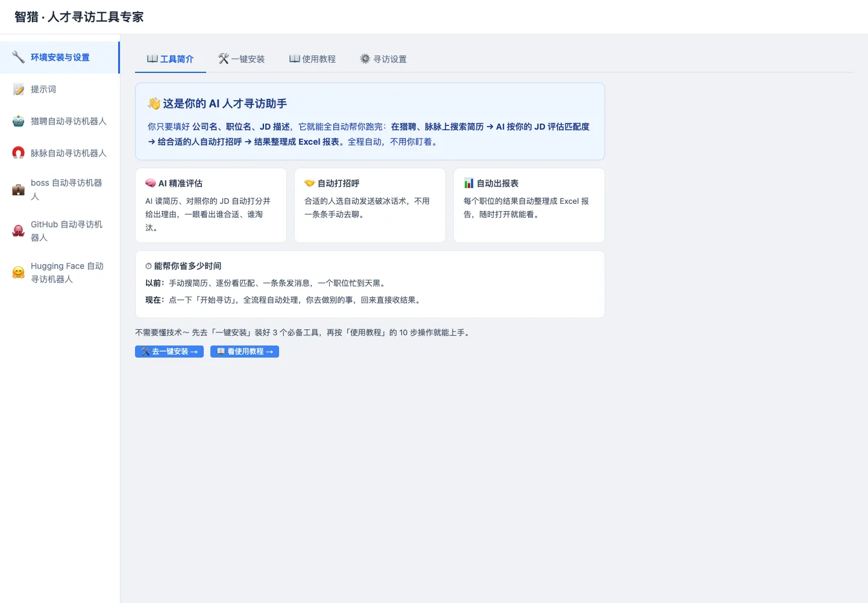Click the line starting with 以前：手动搜简历
The width and height of the screenshot is (868, 603).
(266, 283)
